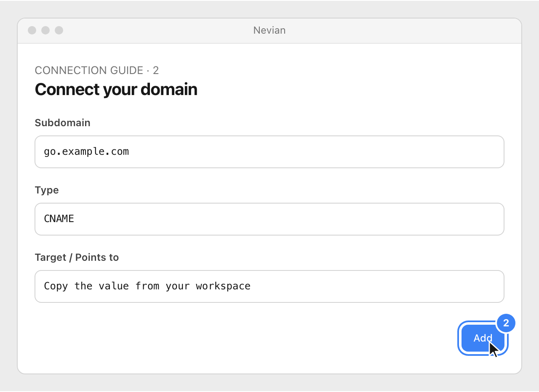Screen dimensions: 539x392
Task: Click the Nevian window title
Action: 269,30
